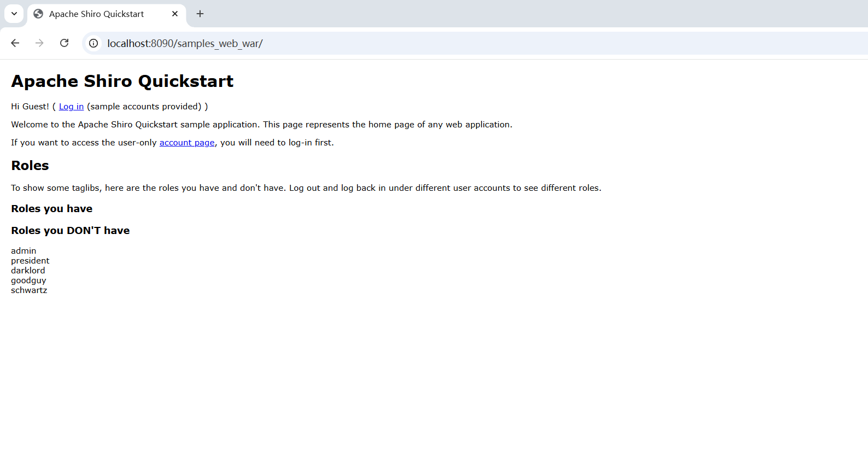The image size is (868, 474).
Task: Go back with the browser back arrow
Action: pyautogui.click(x=15, y=43)
